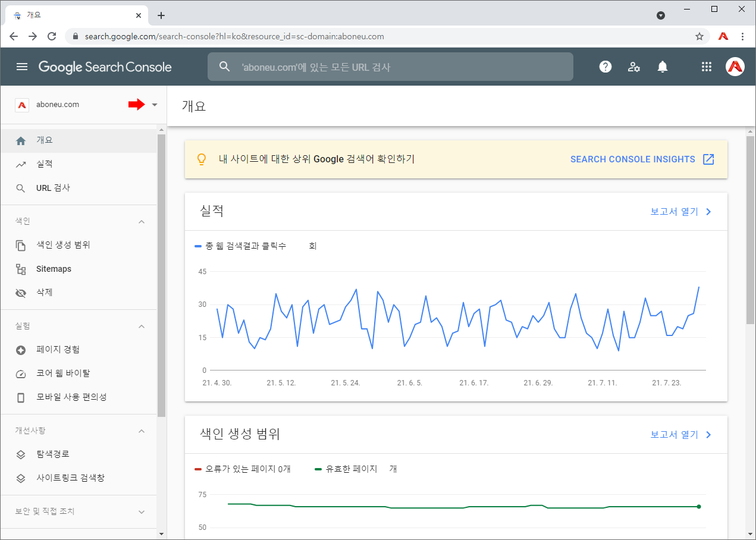Open 사이트링크 검색창 in the sidebar
This screenshot has width=756, height=540.
pos(79,478)
